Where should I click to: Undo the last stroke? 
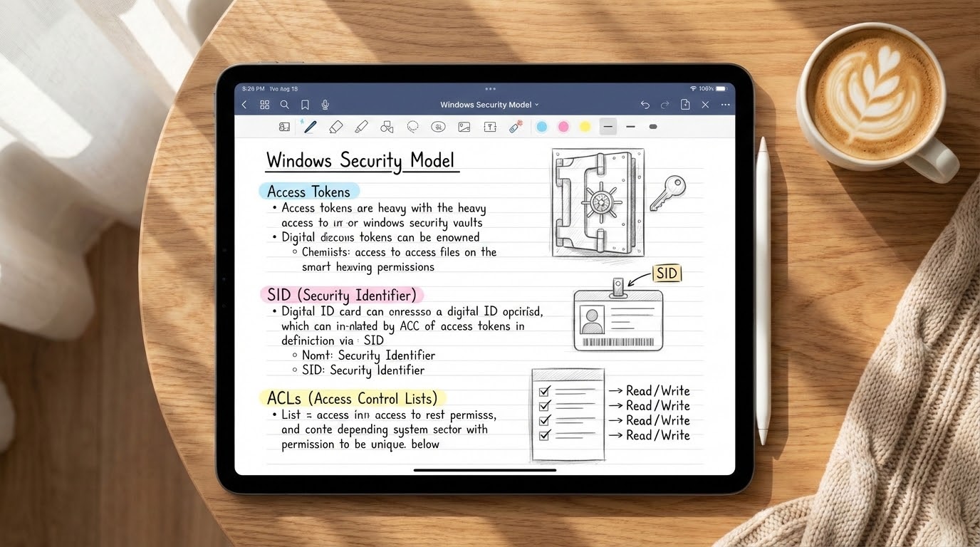(x=645, y=105)
